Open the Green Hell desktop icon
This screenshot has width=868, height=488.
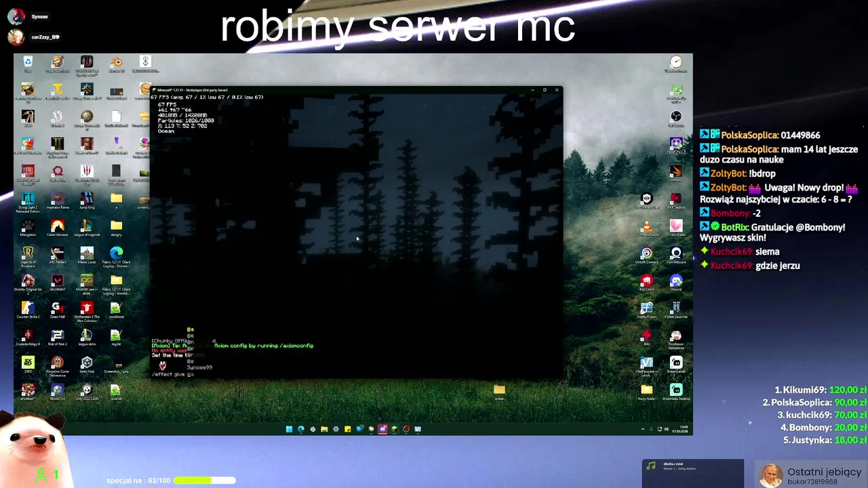pos(58,310)
